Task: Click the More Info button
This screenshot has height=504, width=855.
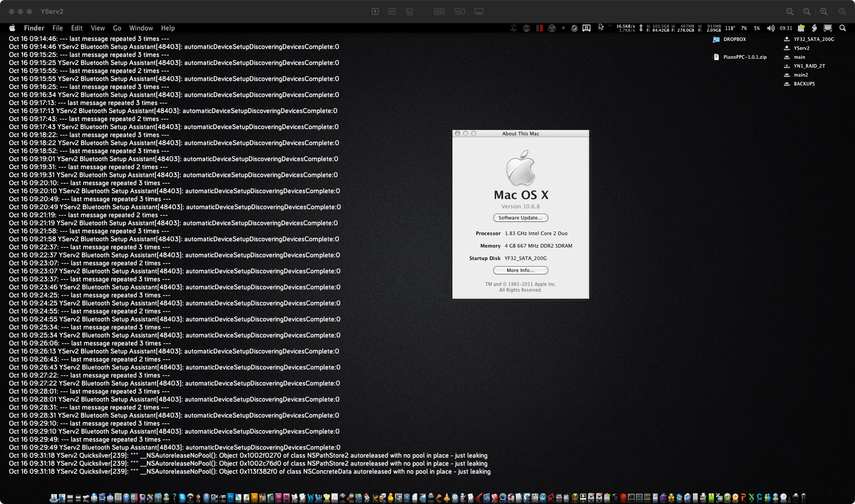Action: [x=520, y=270]
